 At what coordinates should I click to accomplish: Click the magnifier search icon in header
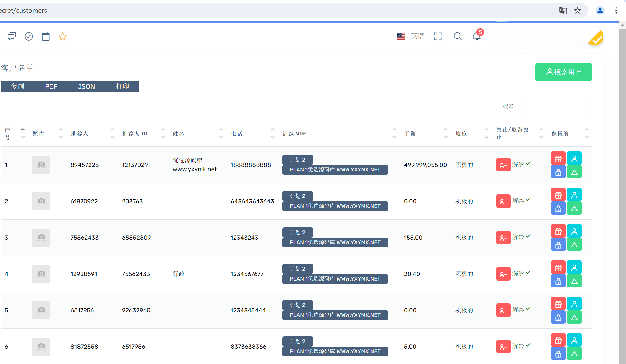coord(457,36)
